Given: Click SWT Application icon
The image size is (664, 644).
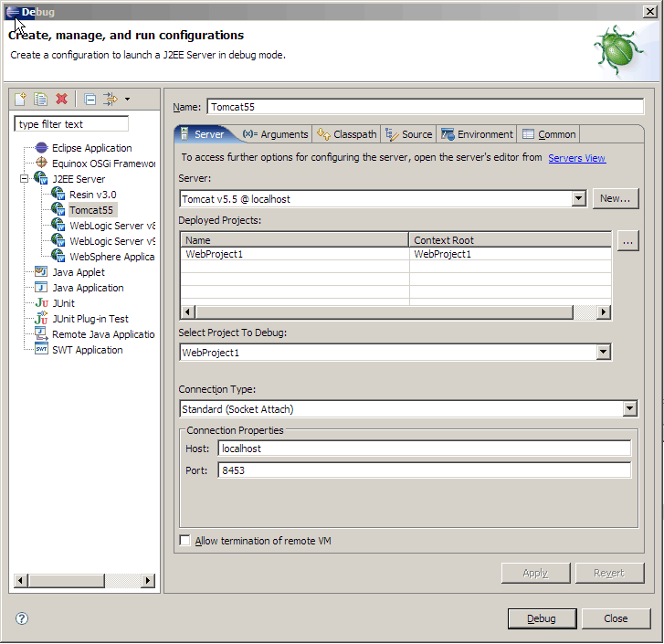Looking at the screenshot, I should pyautogui.click(x=41, y=349).
